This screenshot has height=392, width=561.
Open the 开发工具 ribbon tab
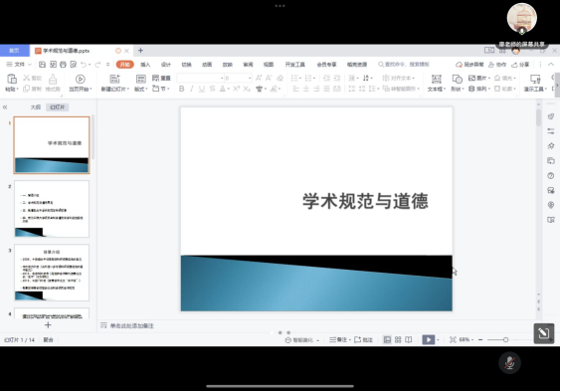[x=294, y=65]
